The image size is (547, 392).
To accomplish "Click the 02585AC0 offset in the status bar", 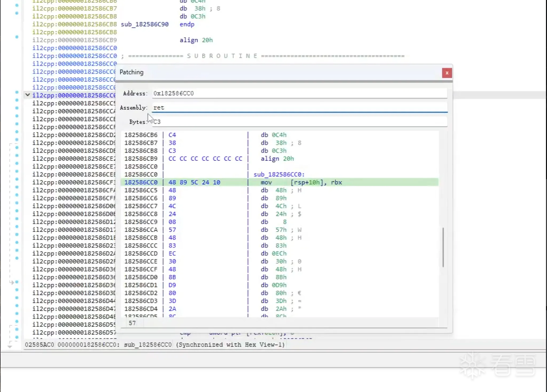I will [x=40, y=345].
